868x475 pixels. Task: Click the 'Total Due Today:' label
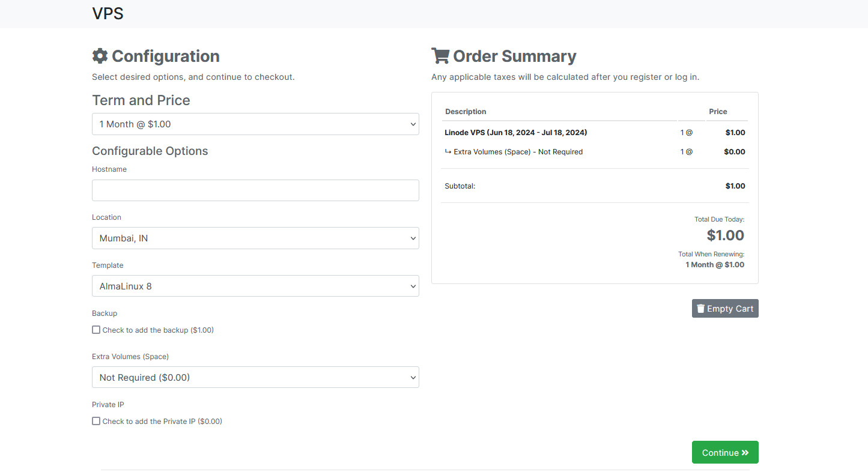(x=720, y=220)
